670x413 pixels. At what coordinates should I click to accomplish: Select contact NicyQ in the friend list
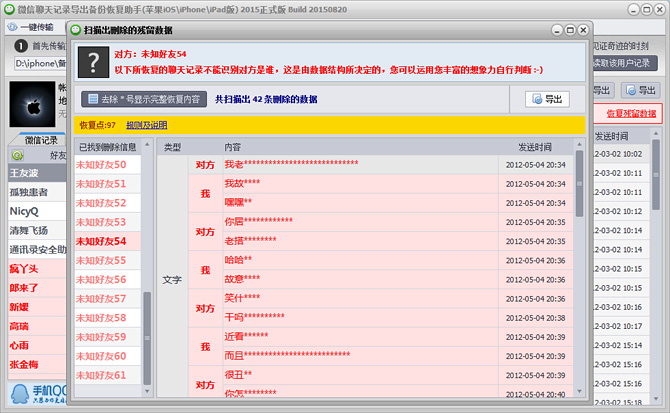[x=24, y=211]
